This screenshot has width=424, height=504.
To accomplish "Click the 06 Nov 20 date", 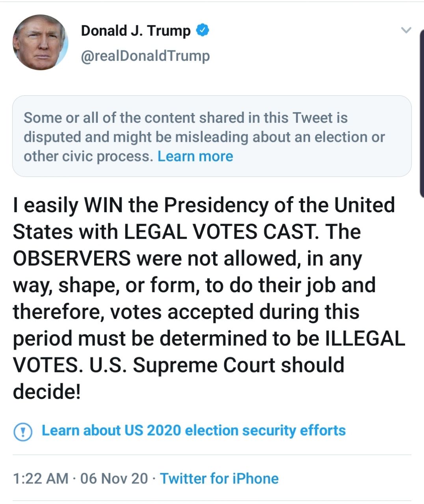I will point(114,478).
